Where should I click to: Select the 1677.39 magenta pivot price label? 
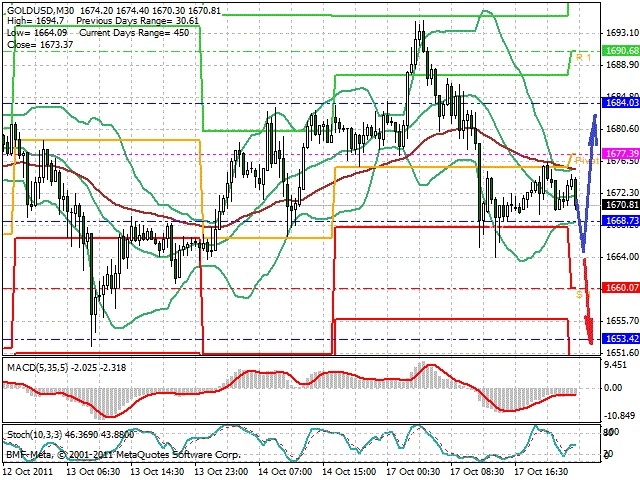pyautogui.click(x=621, y=153)
